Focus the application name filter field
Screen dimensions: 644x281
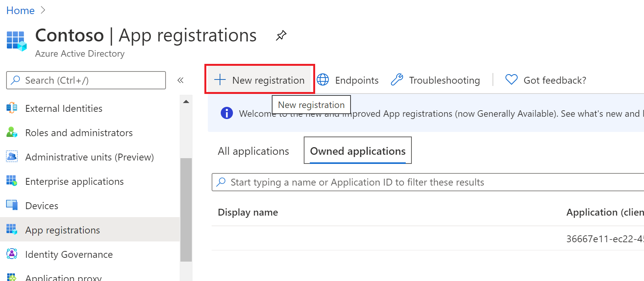(x=419, y=183)
